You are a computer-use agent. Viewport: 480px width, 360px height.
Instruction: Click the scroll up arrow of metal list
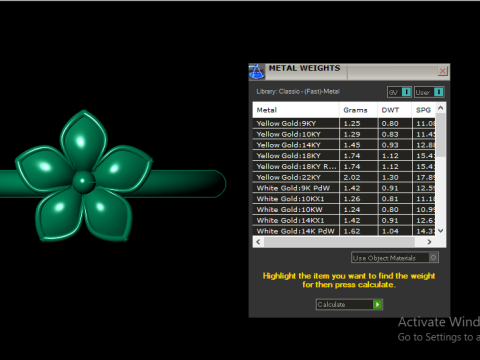(x=440, y=108)
